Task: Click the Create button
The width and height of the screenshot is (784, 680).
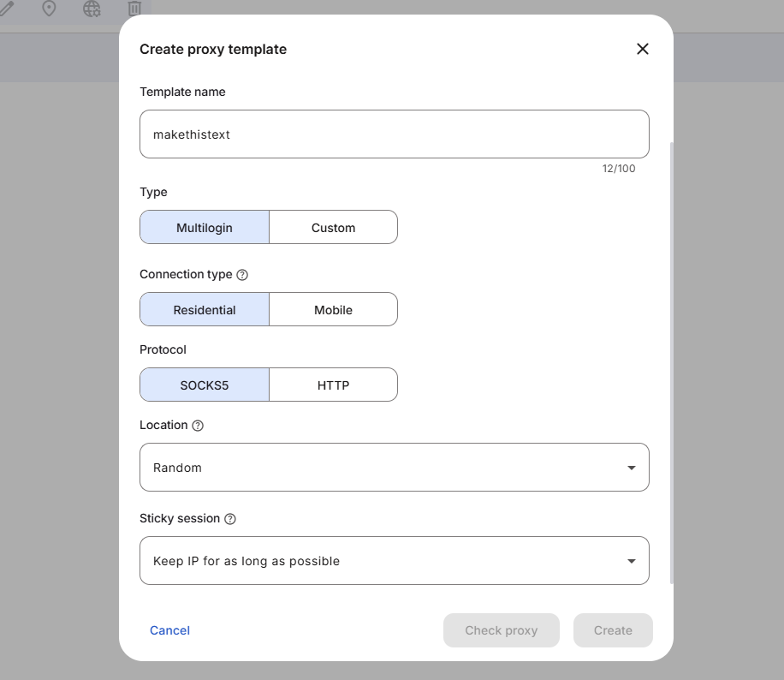Action: pyautogui.click(x=613, y=630)
